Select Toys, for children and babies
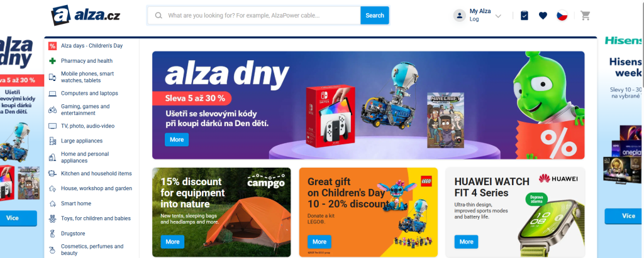This screenshot has width=644, height=258. point(96,218)
